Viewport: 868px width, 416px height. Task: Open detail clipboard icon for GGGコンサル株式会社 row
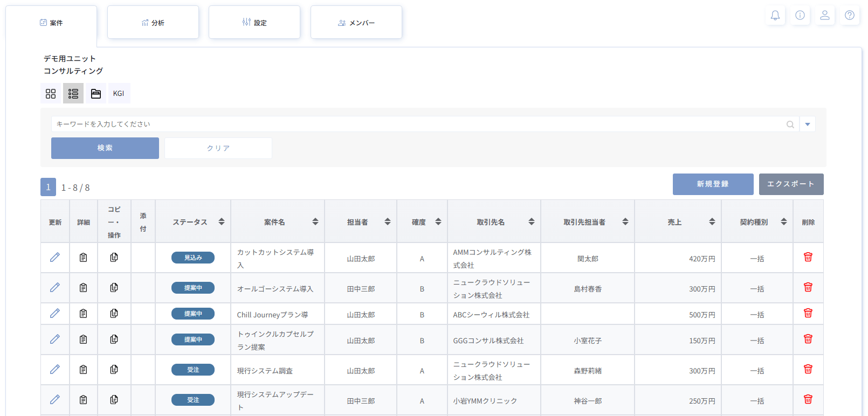[83, 339]
